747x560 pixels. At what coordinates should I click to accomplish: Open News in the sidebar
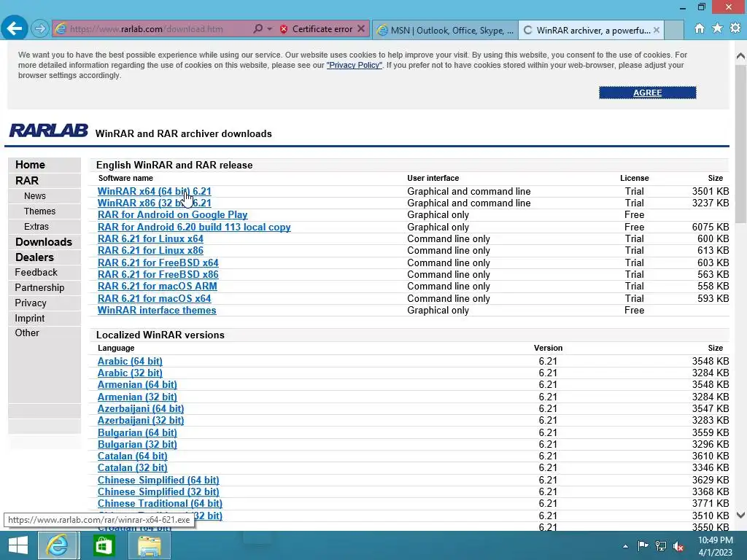click(35, 196)
